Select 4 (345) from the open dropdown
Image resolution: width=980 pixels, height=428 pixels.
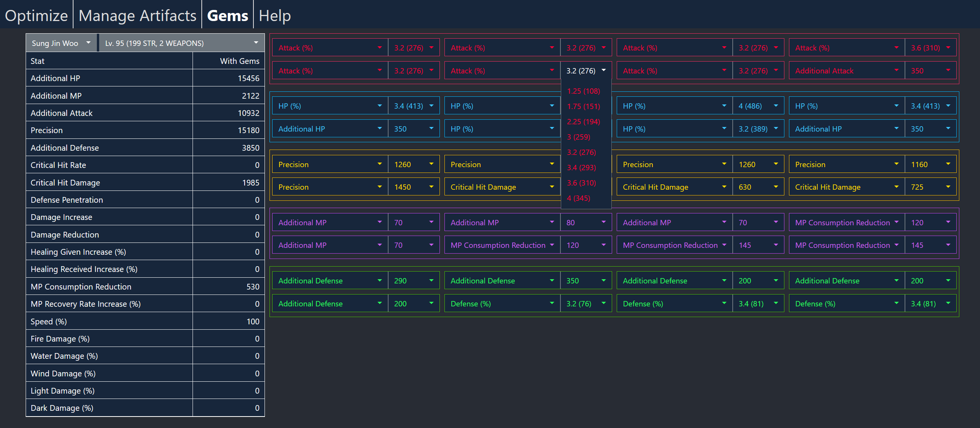579,198
